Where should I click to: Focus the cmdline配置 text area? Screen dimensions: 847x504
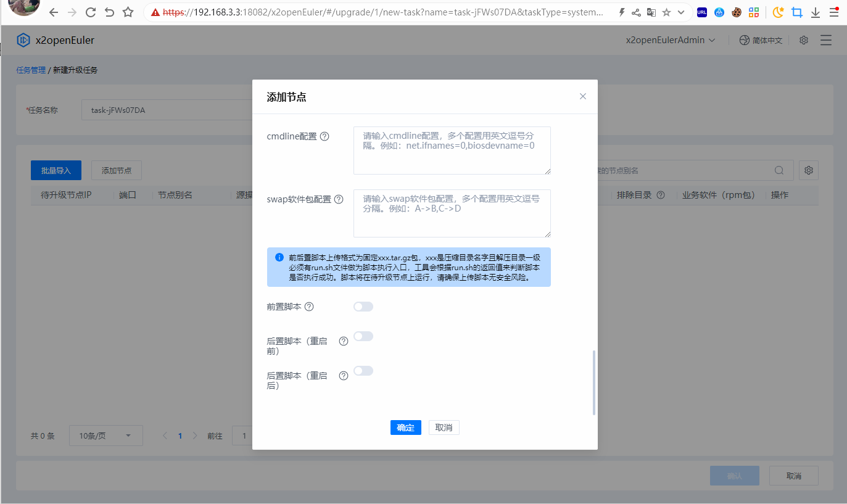(x=452, y=151)
